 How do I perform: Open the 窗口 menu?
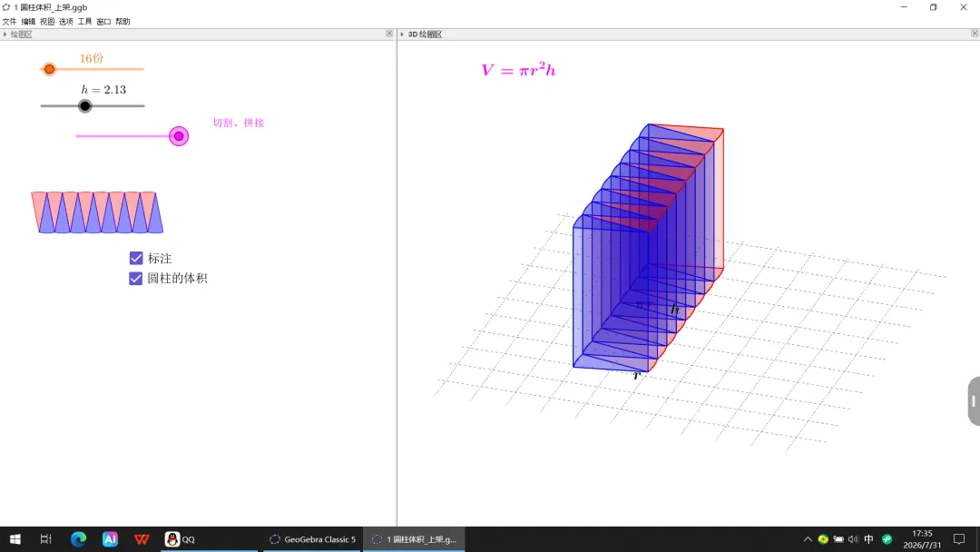point(103,21)
